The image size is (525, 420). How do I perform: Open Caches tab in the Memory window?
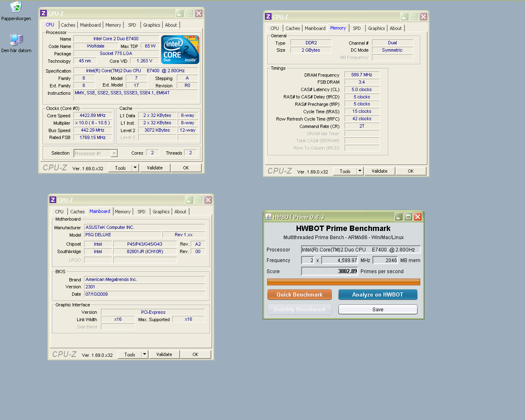pos(293,28)
